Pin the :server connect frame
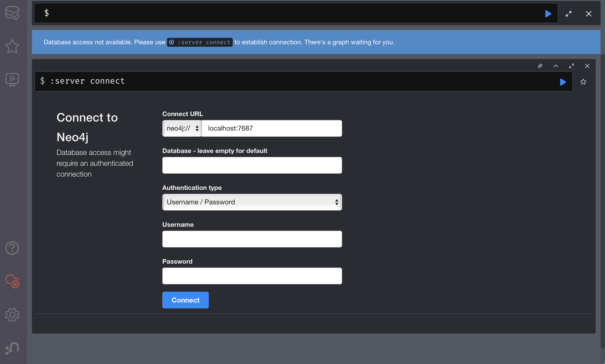The height and width of the screenshot is (364, 605). click(x=540, y=66)
